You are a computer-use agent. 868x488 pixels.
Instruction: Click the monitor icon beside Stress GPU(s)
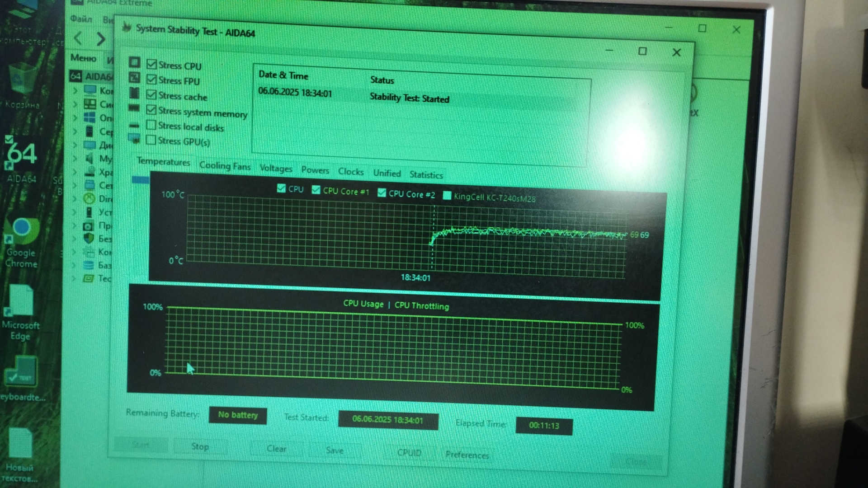pos(134,138)
